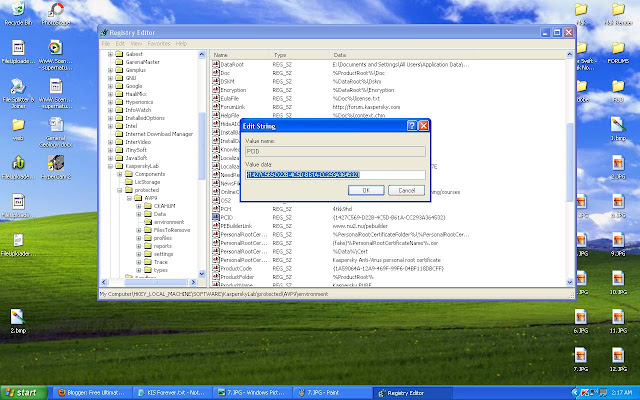Click tree pane scroll up arrow
This screenshot has width=640, height=400.
pyautogui.click(x=202, y=54)
